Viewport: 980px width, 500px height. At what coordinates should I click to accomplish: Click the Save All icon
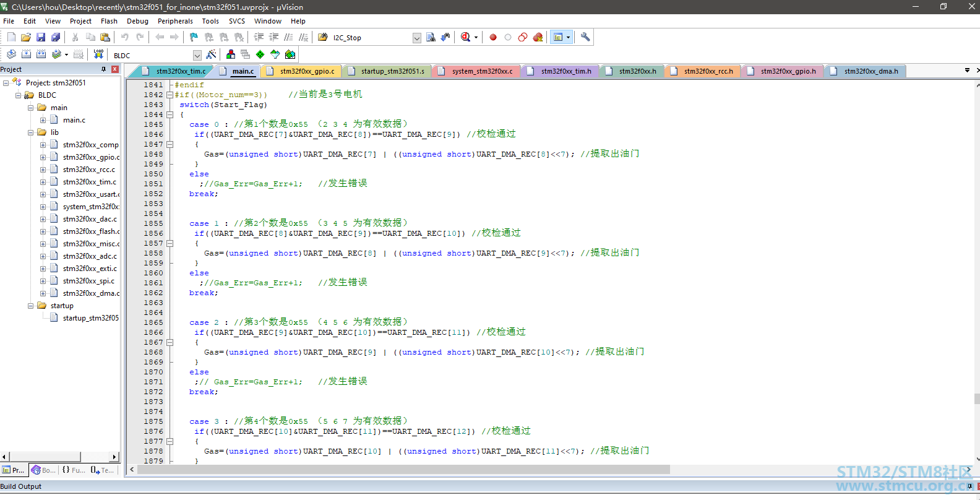pos(56,37)
